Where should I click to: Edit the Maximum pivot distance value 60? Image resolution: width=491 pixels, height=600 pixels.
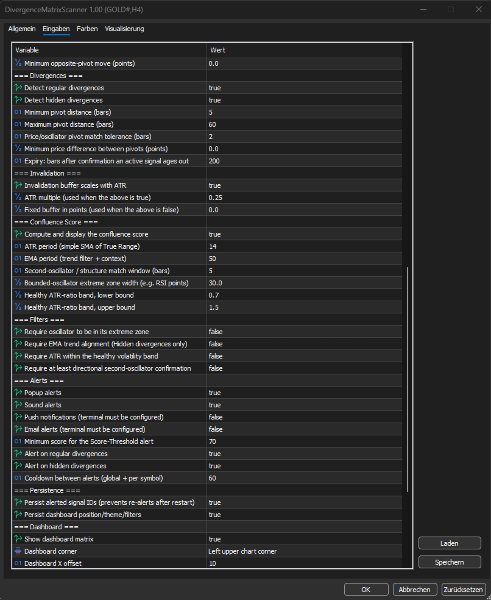click(304, 124)
